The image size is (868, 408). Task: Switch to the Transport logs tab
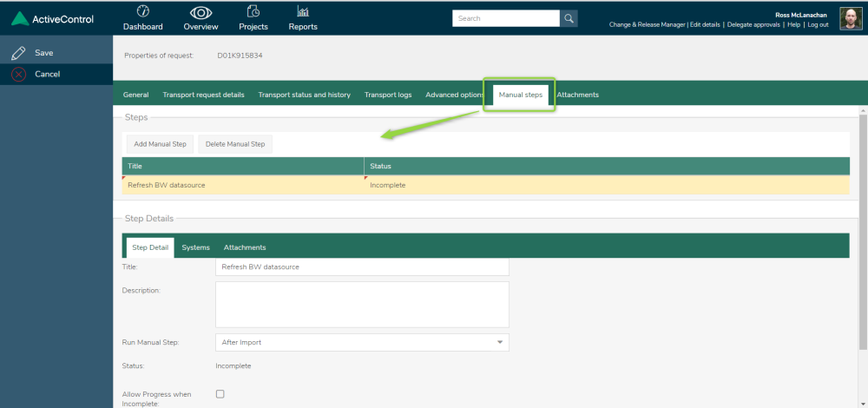[388, 95]
